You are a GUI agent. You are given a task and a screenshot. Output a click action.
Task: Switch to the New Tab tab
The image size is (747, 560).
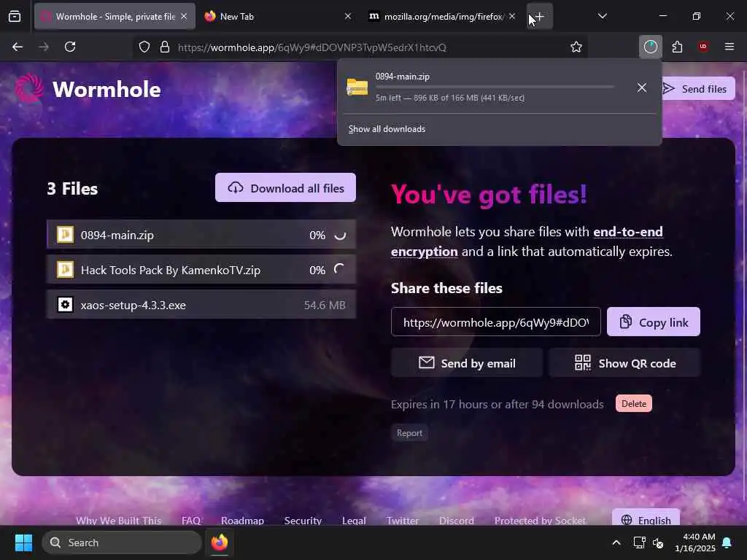click(278, 16)
